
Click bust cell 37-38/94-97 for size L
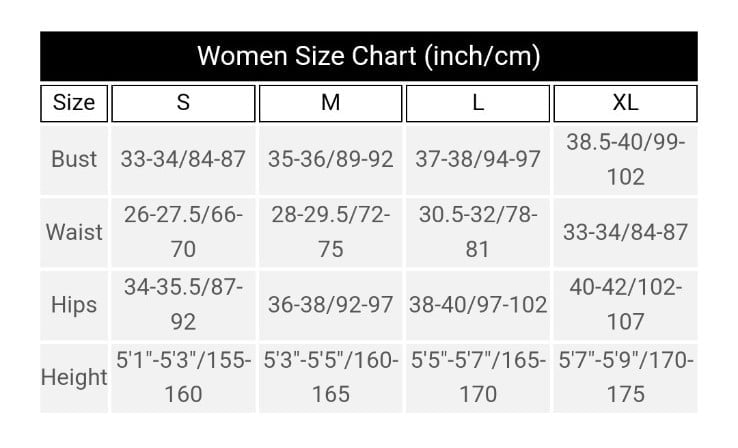point(478,160)
